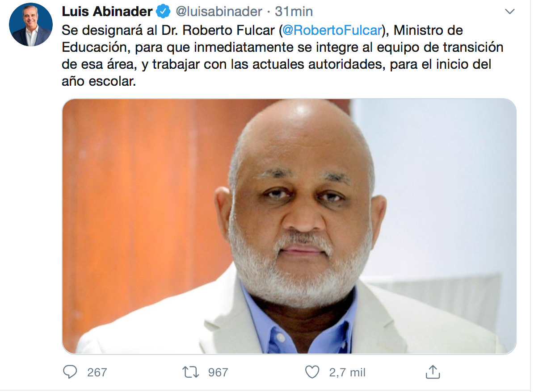Click 'Se designará al Dr. Roberto Fulcar' text
Image resolution: width=555 pixels, height=392 pixels.
coord(168,31)
